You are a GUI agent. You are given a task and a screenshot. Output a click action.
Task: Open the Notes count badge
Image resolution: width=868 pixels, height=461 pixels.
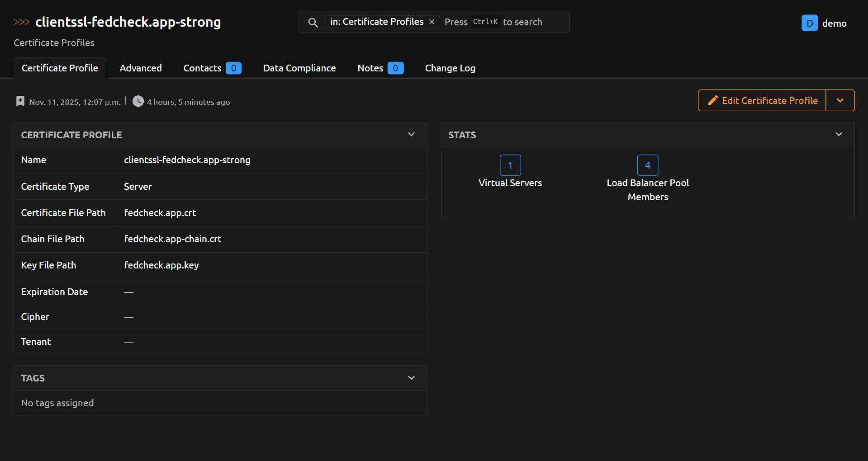[395, 68]
